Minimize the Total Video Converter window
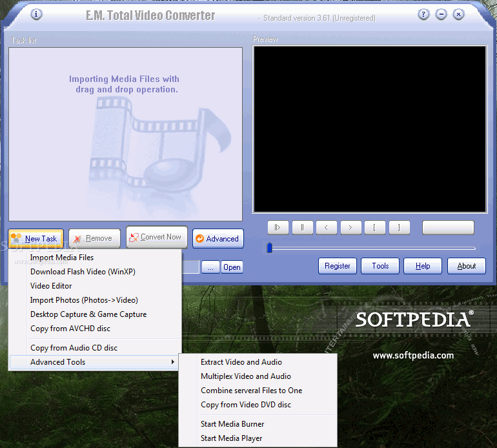The height and width of the screenshot is (448, 497). click(x=441, y=14)
